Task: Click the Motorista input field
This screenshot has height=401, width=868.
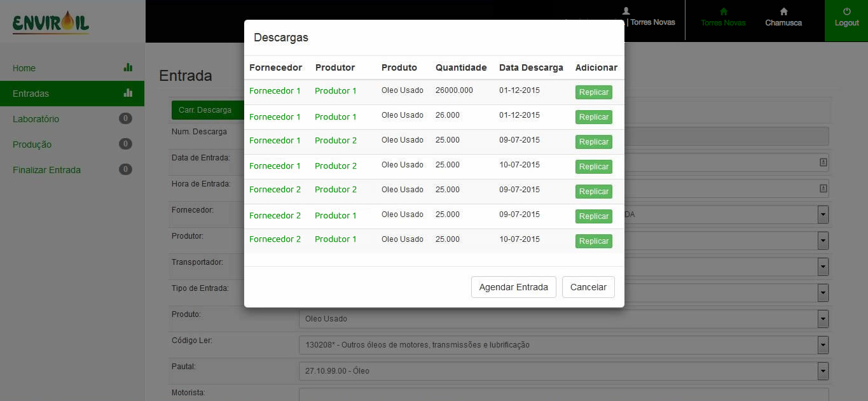Action: click(x=563, y=395)
